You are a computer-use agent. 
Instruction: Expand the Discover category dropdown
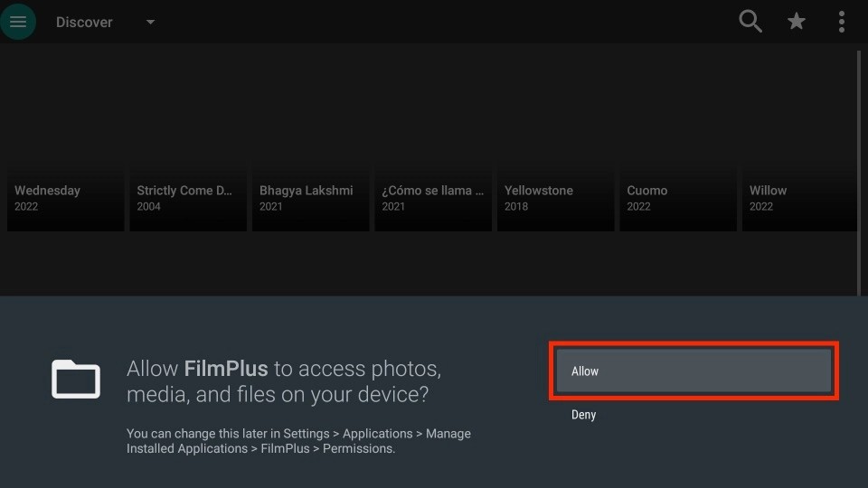point(150,22)
